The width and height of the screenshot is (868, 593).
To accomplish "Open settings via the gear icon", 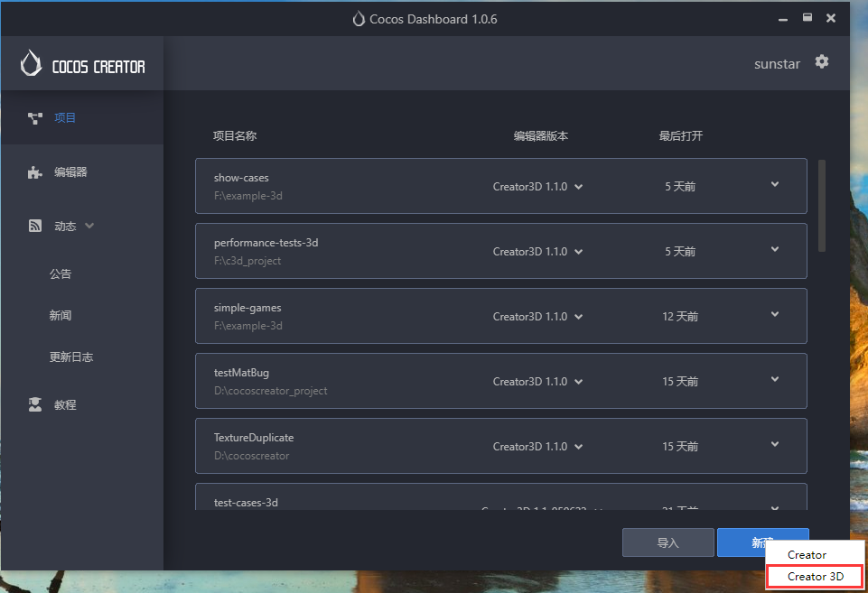I will pos(822,61).
